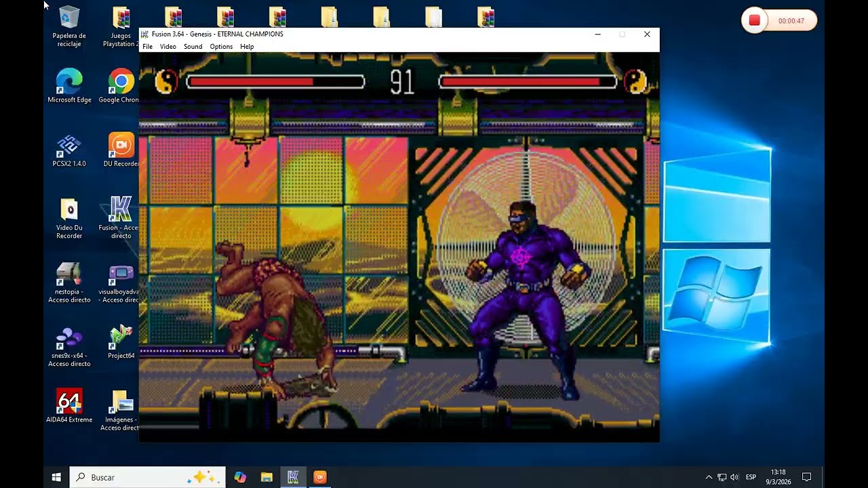Screen dimensions: 868x488
Task: Click the left yin-yang emblem in game
Action: click(166, 82)
